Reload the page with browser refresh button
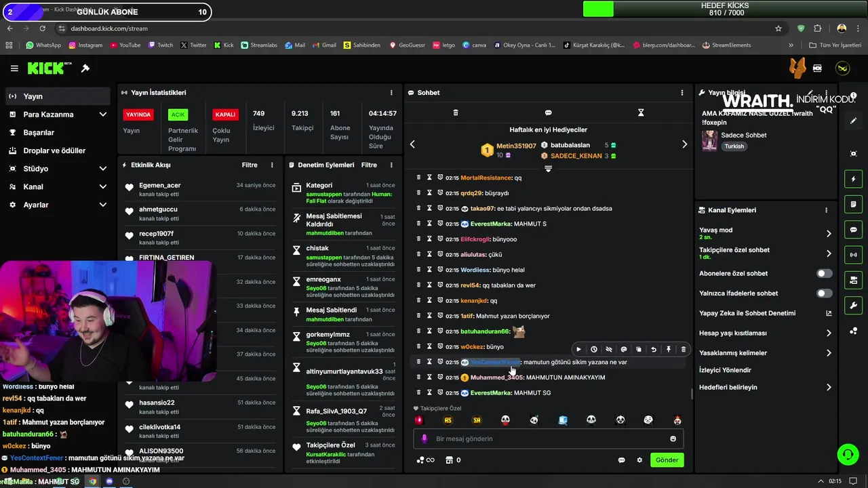 42,28
